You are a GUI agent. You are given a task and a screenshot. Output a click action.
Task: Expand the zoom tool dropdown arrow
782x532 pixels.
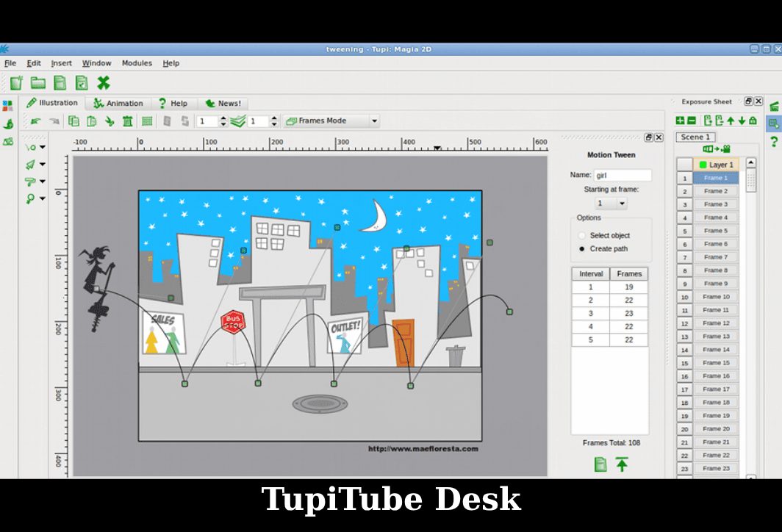43,199
